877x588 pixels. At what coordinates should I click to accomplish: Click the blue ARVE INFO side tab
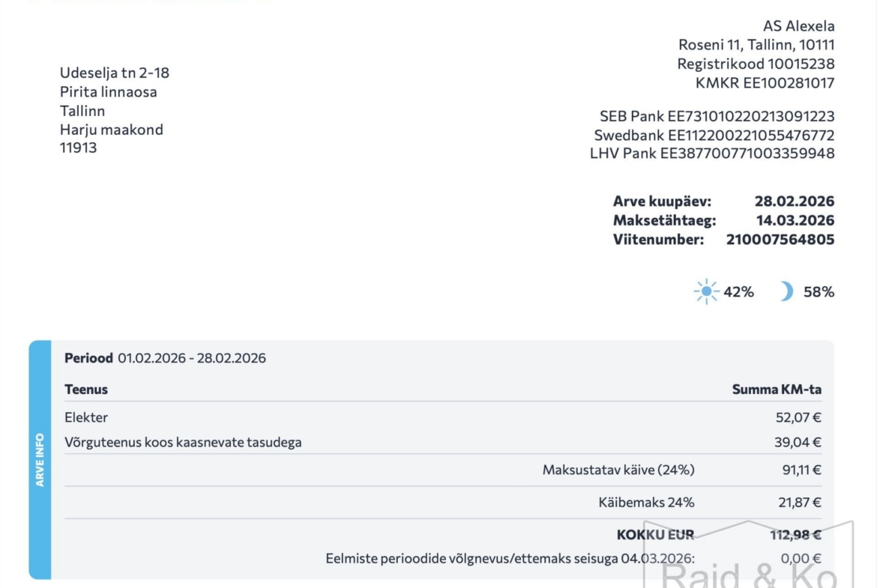40,459
